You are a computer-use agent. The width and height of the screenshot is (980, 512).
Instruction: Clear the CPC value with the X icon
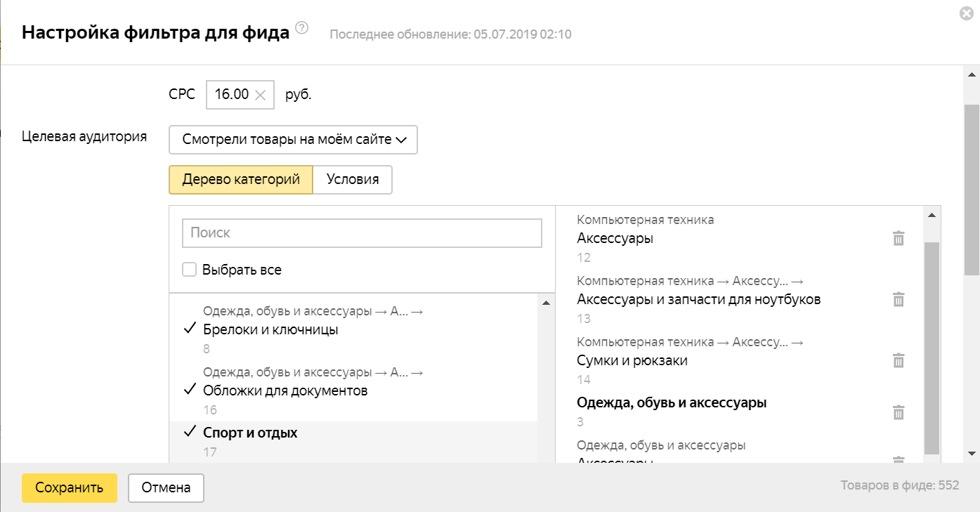click(260, 95)
